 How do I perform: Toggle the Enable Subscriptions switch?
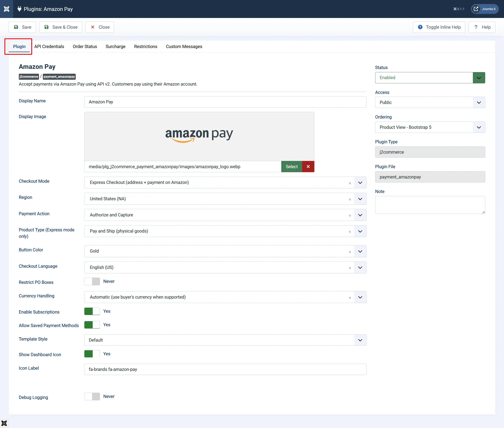[92, 311]
